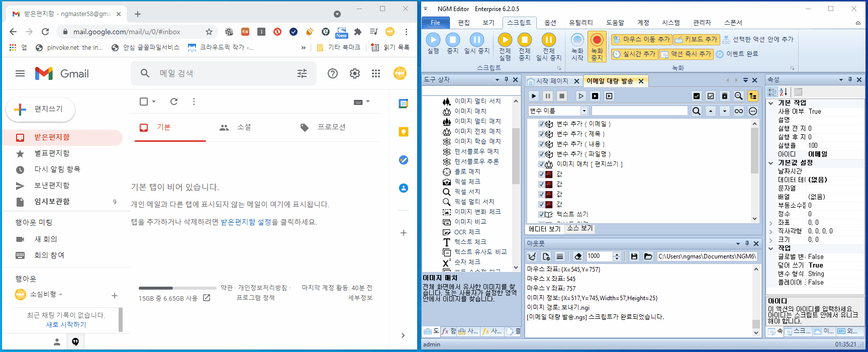The height and width of the screenshot is (352, 868).
Task: Open the 스크립트 ribbon tab
Action: [519, 23]
